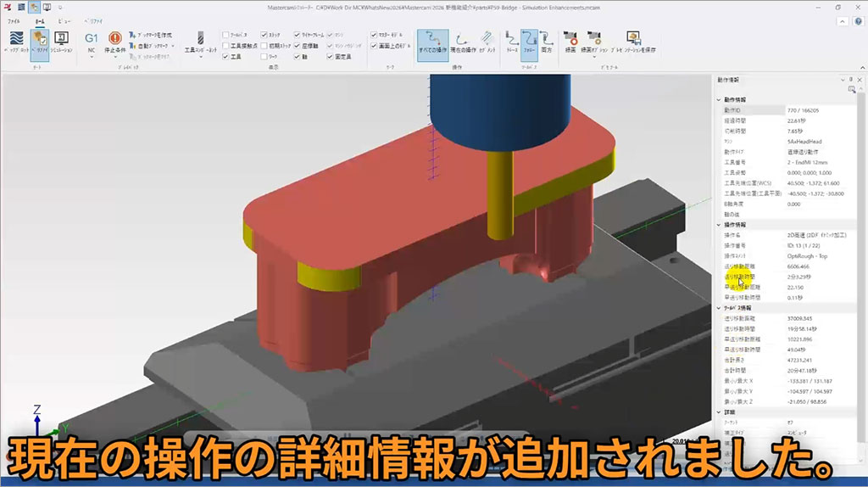Select the シミュレーション mode icon
The height and width of the screenshot is (487, 868).
60,42
